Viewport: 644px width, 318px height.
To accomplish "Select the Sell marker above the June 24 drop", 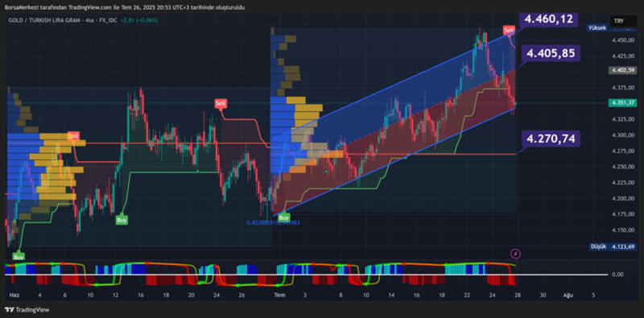I will [x=221, y=104].
